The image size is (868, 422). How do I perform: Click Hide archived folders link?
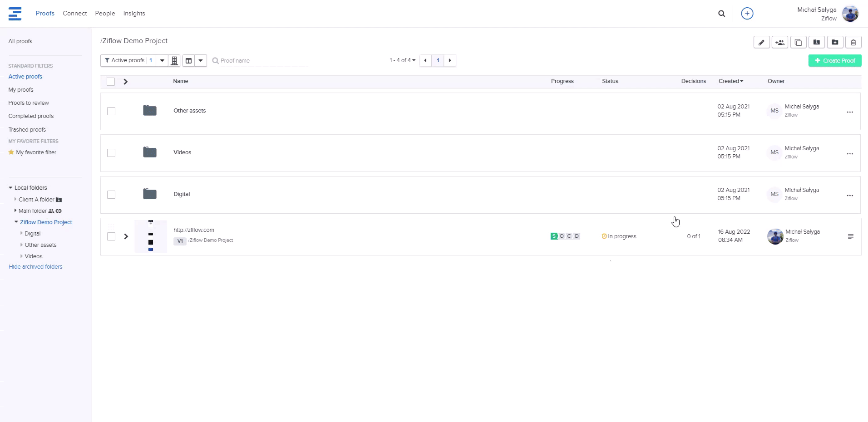pos(35,267)
